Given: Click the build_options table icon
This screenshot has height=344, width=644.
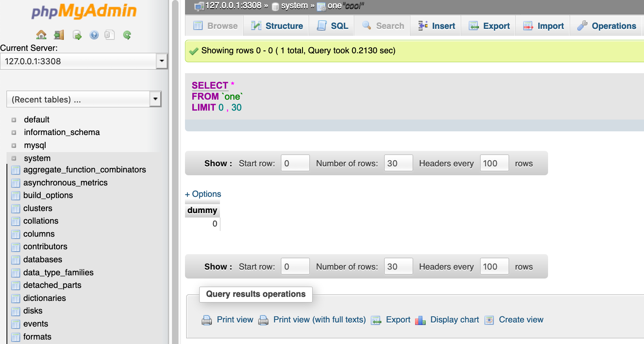Looking at the screenshot, I should [16, 196].
